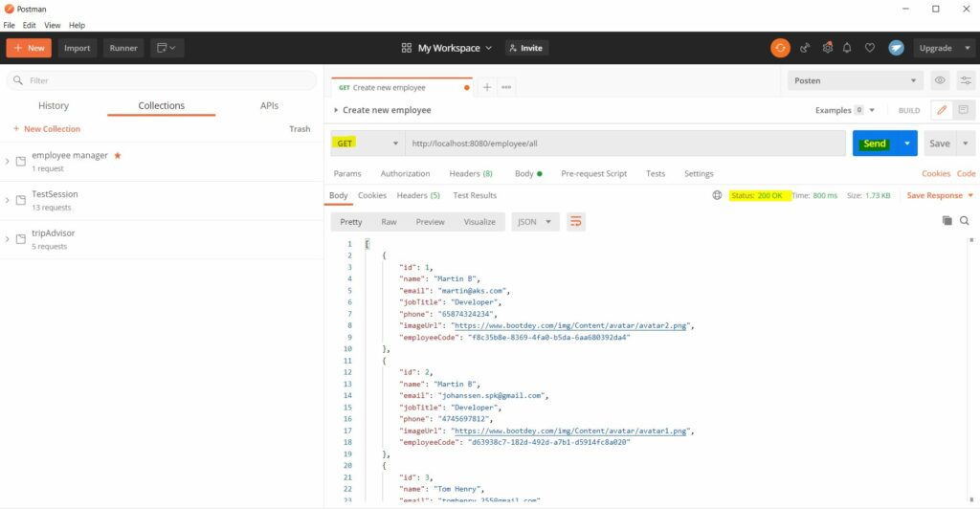The height and width of the screenshot is (509, 980).
Task: Click the New button
Action: pyautogui.click(x=29, y=48)
